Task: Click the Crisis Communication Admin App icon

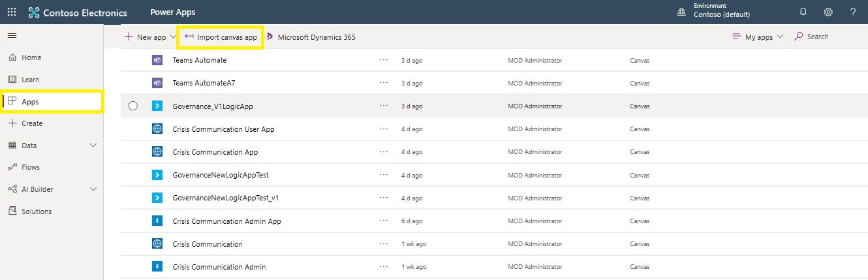Action: point(157,221)
